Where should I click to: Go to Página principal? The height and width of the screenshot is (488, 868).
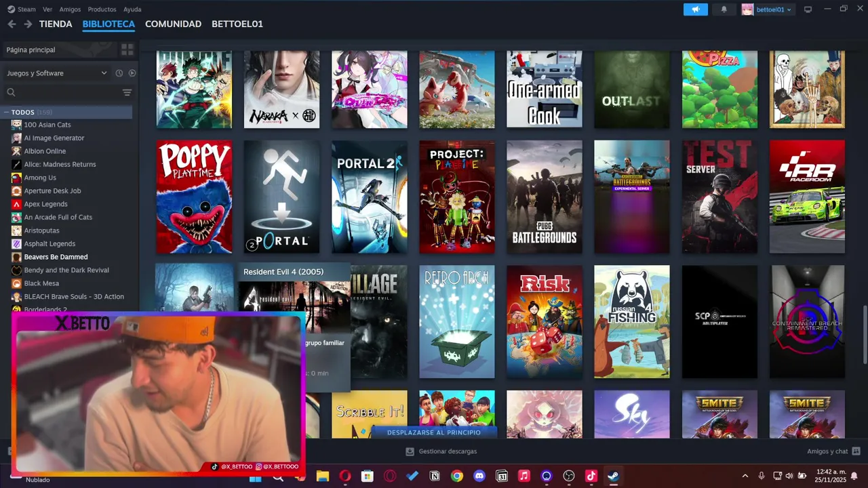(60, 49)
